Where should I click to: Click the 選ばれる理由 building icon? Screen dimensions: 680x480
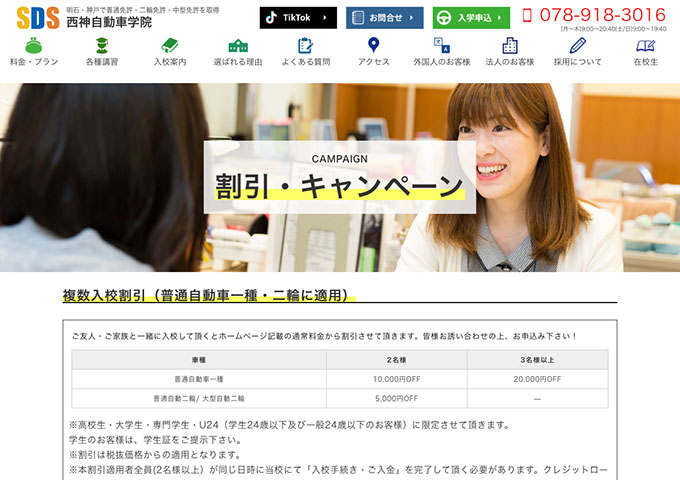tap(238, 45)
